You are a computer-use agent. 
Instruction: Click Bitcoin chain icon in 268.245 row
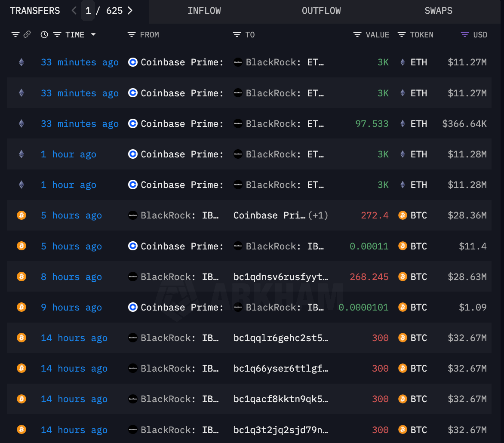pyautogui.click(x=22, y=277)
